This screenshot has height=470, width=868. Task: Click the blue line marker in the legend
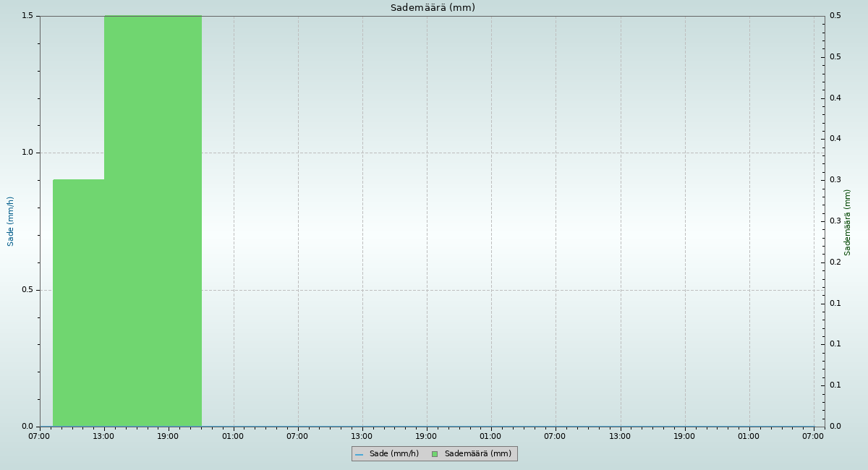coord(359,454)
